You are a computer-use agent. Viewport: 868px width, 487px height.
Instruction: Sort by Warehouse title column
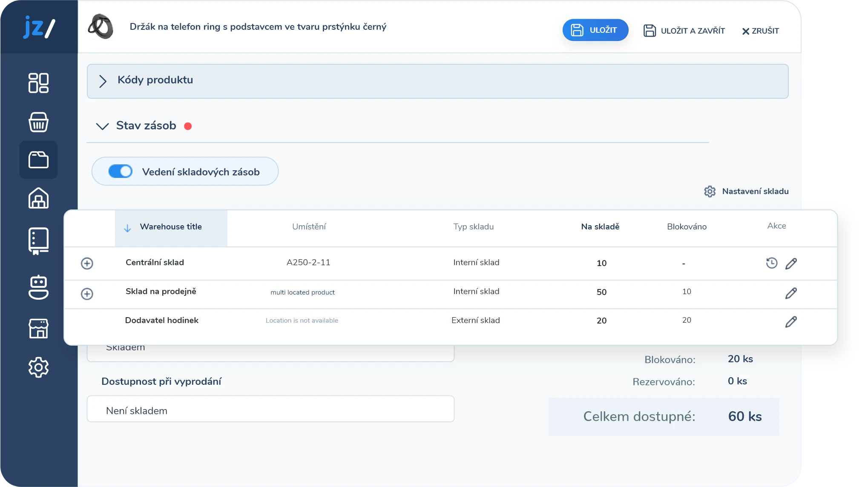click(x=171, y=227)
